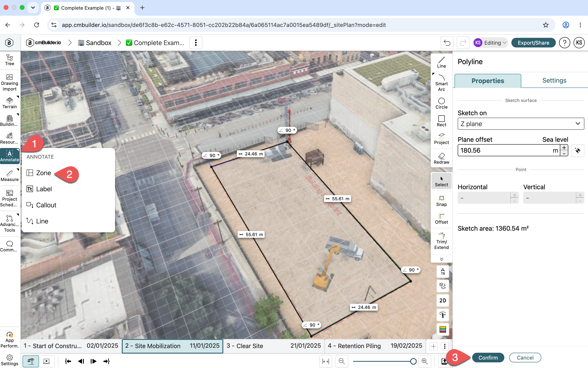Open Complete Exam... breadcrumb
This screenshot has height=368, width=588.
155,43
